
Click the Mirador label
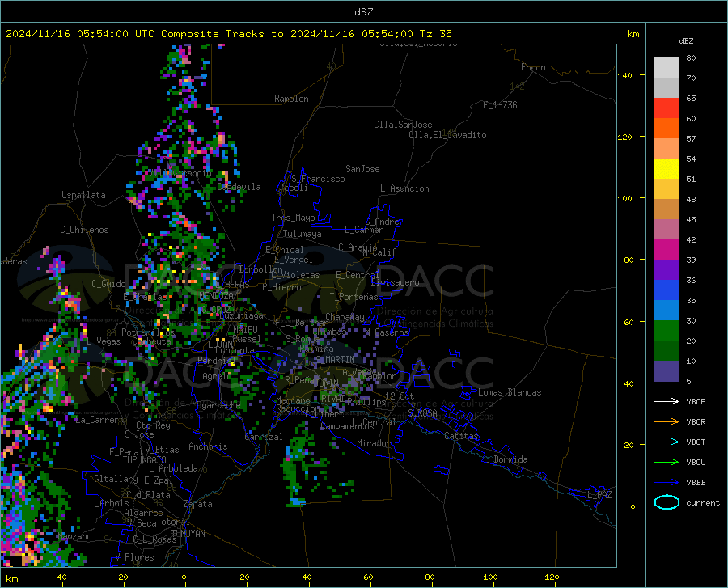pos(374,443)
